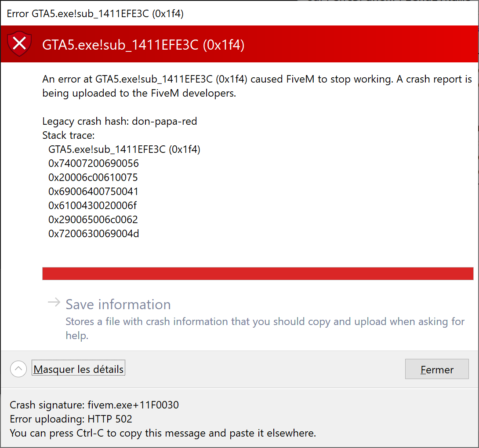Select stack address 0x7200630069004d
This screenshot has height=448, width=479.
click(94, 234)
